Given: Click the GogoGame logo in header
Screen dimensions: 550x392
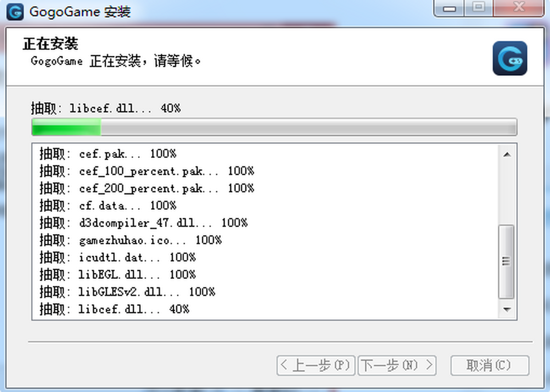Looking at the screenshot, I should 510,58.
